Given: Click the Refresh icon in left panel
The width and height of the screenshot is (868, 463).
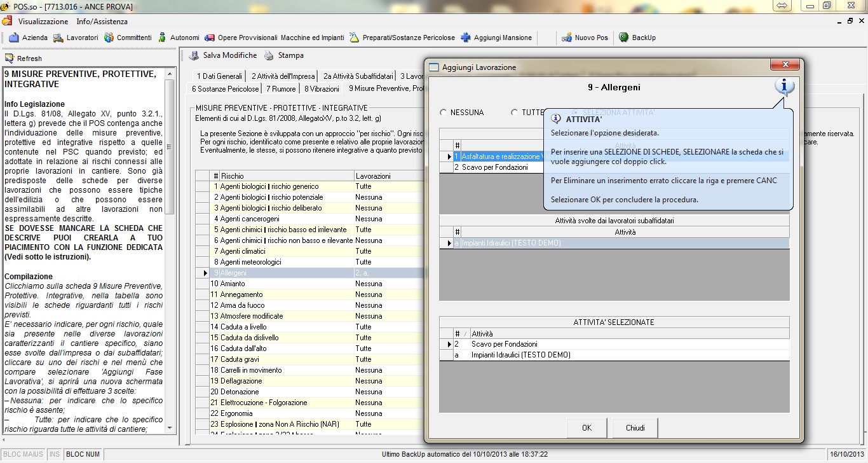Looking at the screenshot, I should pos(10,59).
